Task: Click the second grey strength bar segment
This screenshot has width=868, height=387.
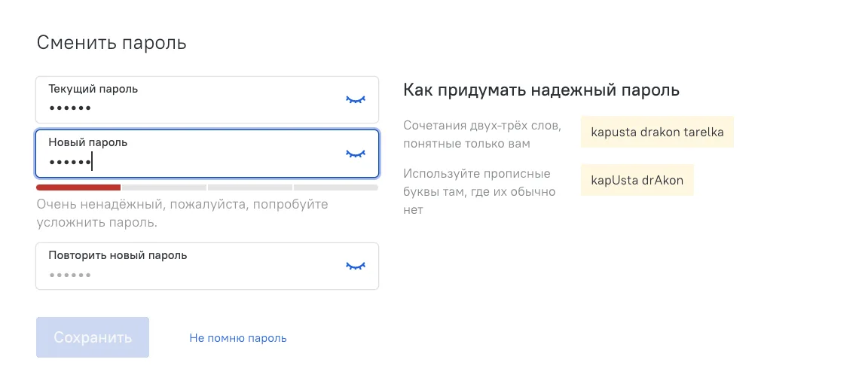Action: 164,187
